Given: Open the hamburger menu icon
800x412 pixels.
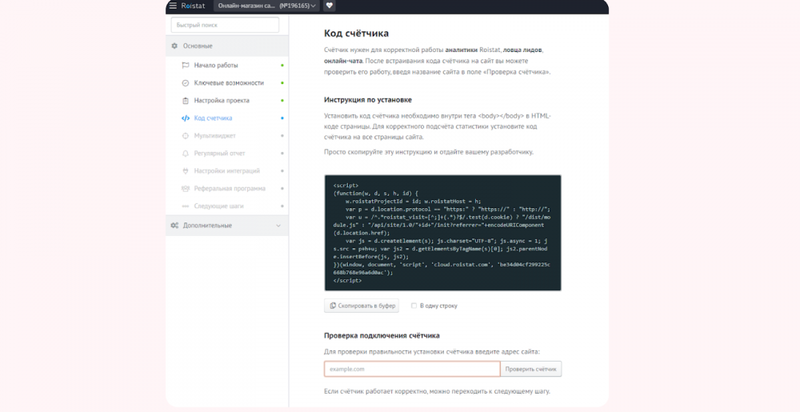Looking at the screenshot, I should [x=172, y=6].
